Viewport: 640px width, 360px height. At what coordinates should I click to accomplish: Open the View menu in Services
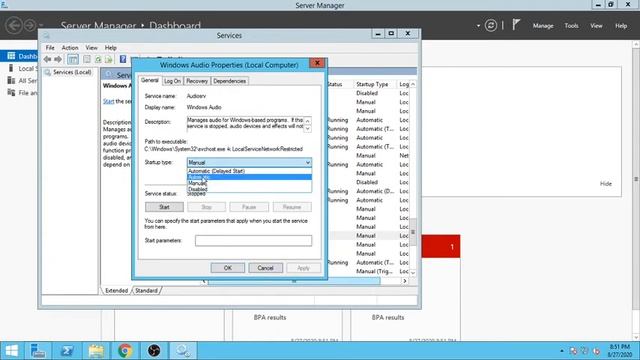(91, 48)
